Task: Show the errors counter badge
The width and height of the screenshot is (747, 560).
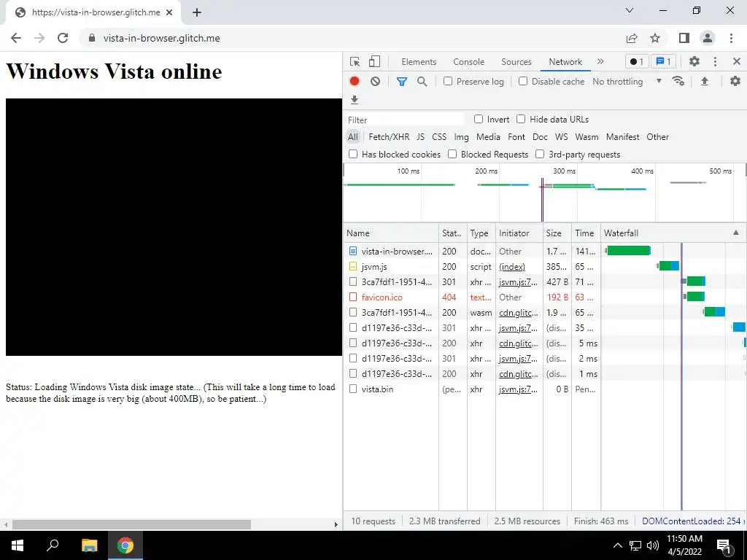Action: pyautogui.click(x=636, y=61)
